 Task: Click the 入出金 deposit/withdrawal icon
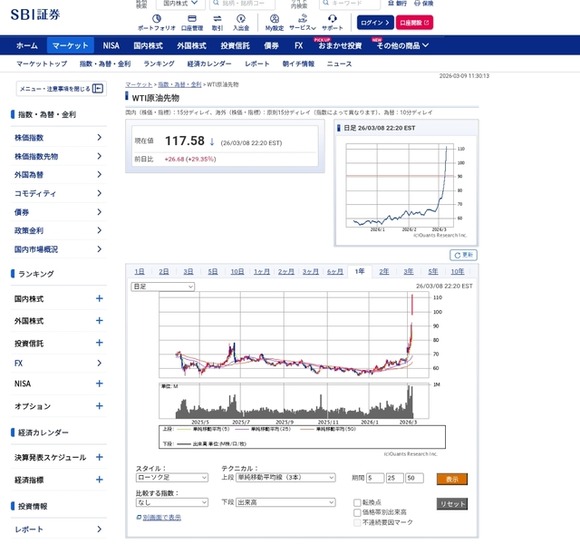coord(241,18)
